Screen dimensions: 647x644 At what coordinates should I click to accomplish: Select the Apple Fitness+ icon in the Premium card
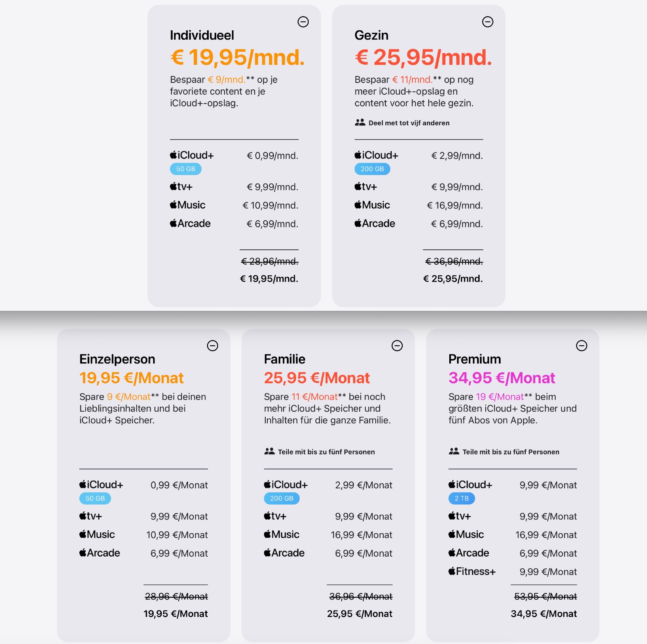tap(453, 571)
